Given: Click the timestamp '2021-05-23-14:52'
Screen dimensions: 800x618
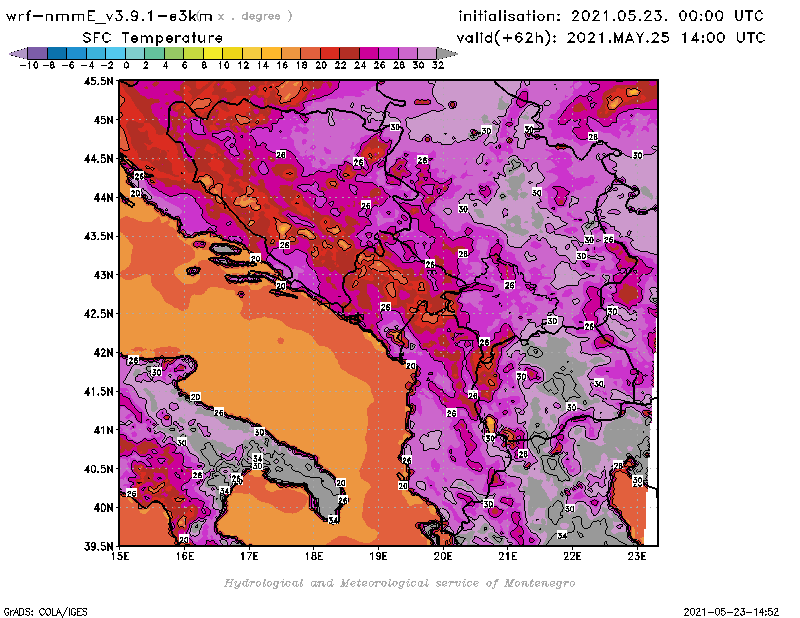Looking at the screenshot, I should (x=731, y=611).
